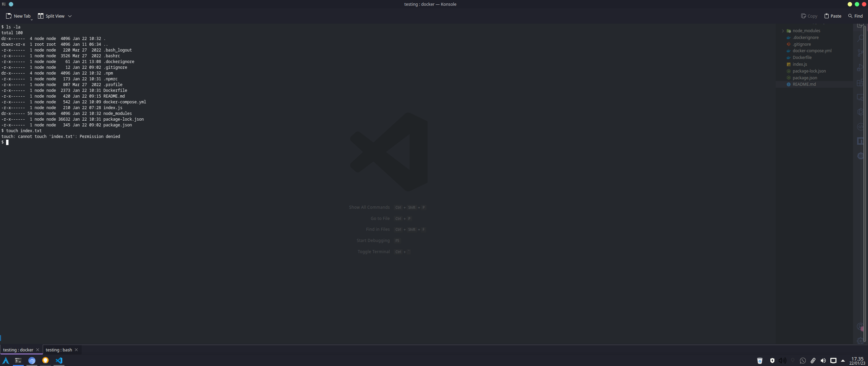
Task: Click the Paste toolbar button
Action: [833, 16]
